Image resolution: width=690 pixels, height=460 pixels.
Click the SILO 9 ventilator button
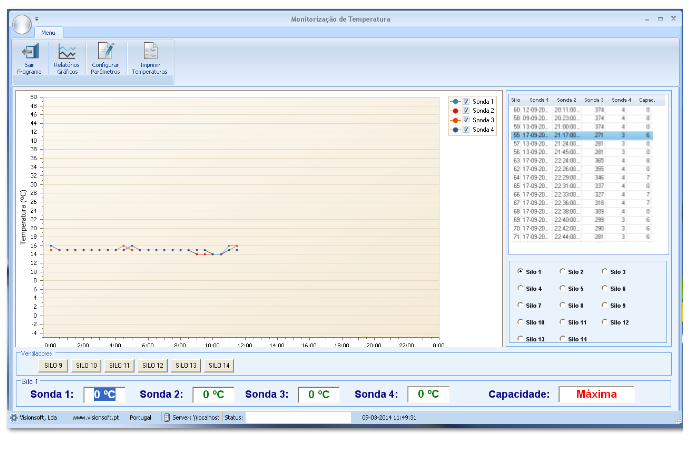pyautogui.click(x=53, y=365)
